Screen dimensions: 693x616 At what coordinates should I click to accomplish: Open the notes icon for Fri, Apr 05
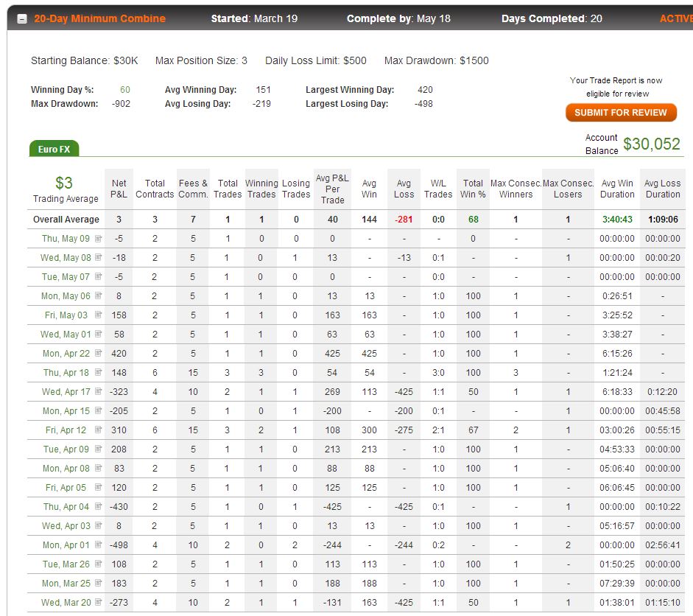[x=98, y=488]
